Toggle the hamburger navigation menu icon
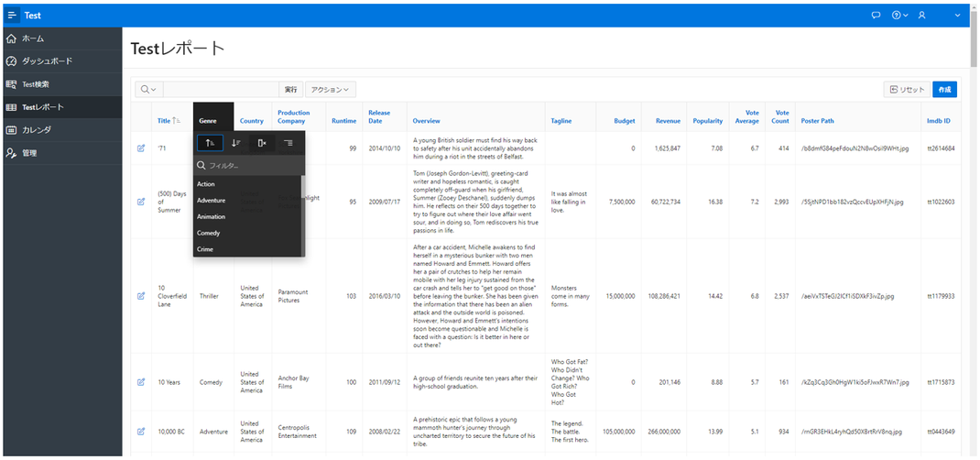This screenshot has width=980, height=460. [x=13, y=15]
